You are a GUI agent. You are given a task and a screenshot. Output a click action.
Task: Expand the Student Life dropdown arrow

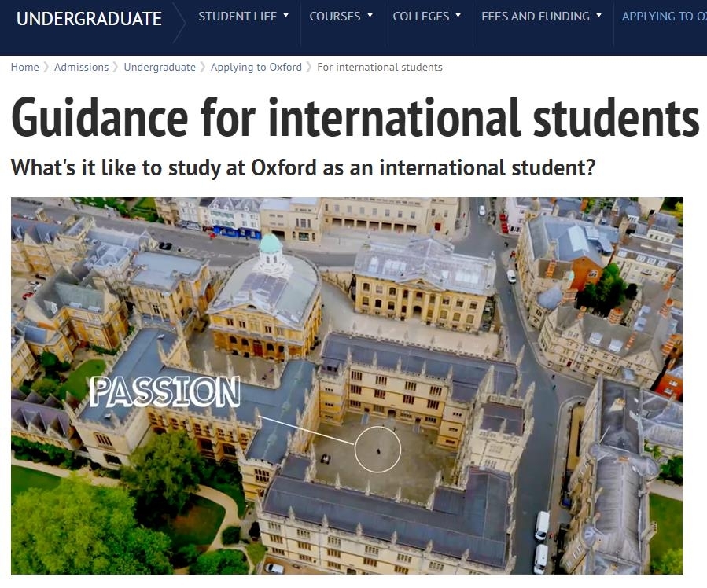point(286,16)
